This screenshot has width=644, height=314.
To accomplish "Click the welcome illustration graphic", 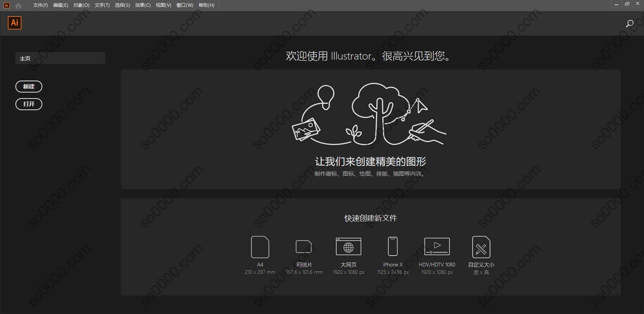I will tap(369, 114).
